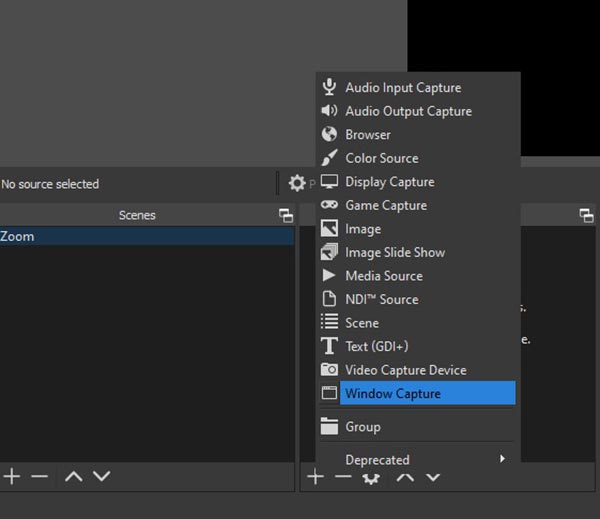Select Text (GDI+) source option
The width and height of the screenshot is (600, 519).
[377, 346]
